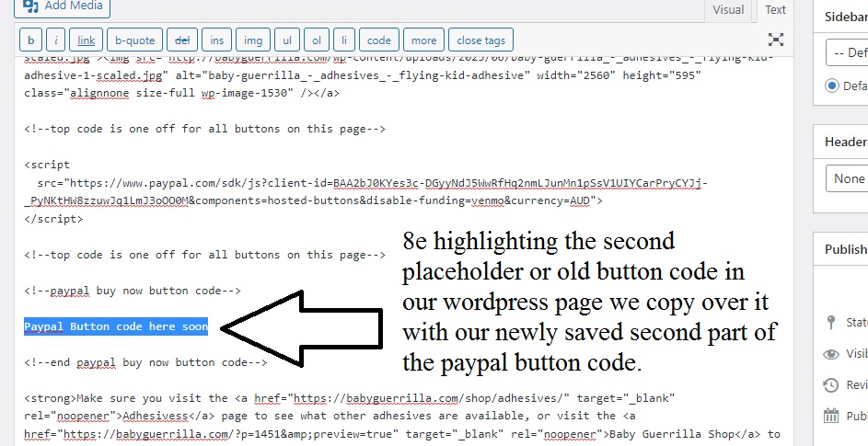Click the opening '<script' tag line
Image resolution: width=868 pixels, height=446 pixels.
(47, 165)
